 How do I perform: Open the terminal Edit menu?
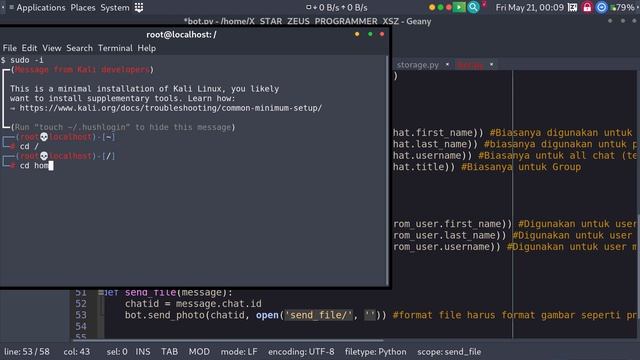pos(29,48)
